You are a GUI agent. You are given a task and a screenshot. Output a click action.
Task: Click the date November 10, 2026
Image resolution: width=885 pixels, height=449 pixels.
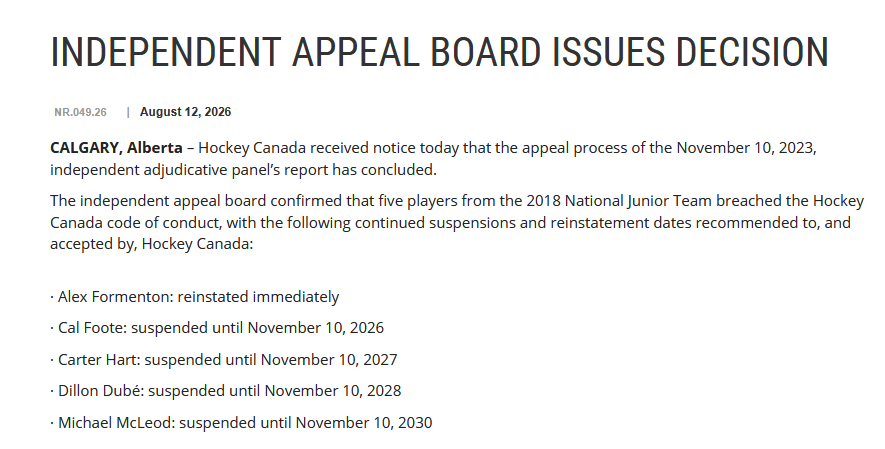tap(316, 328)
